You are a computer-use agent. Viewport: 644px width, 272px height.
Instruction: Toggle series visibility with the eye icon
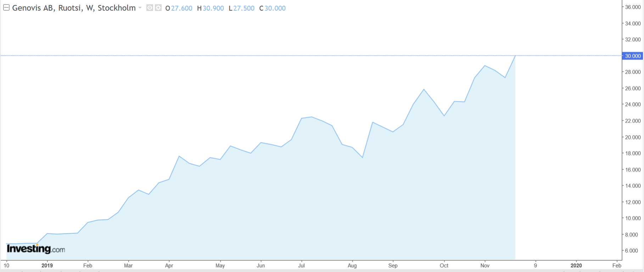[x=150, y=8]
